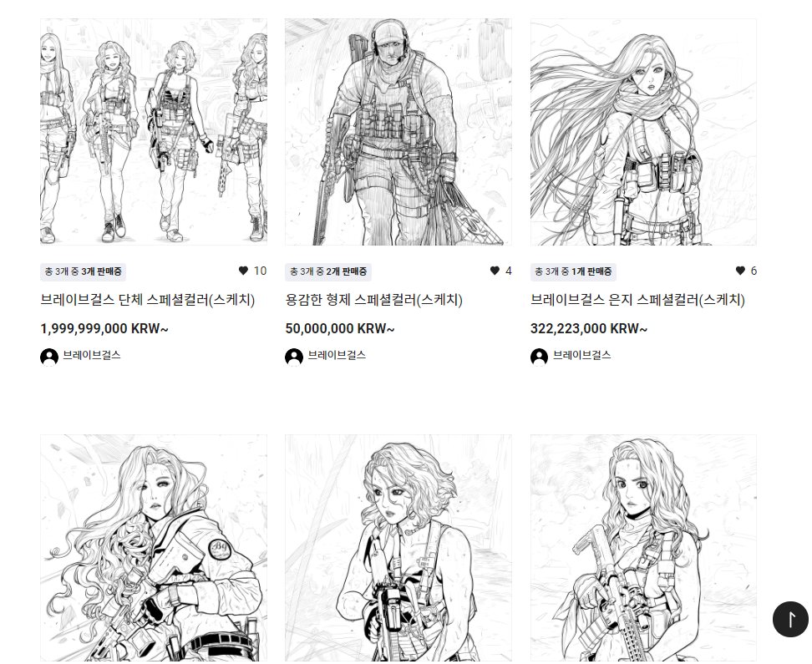This screenshot has height=664, width=812.
Task: Click scroll-to-top arrow button
Action: click(x=790, y=619)
